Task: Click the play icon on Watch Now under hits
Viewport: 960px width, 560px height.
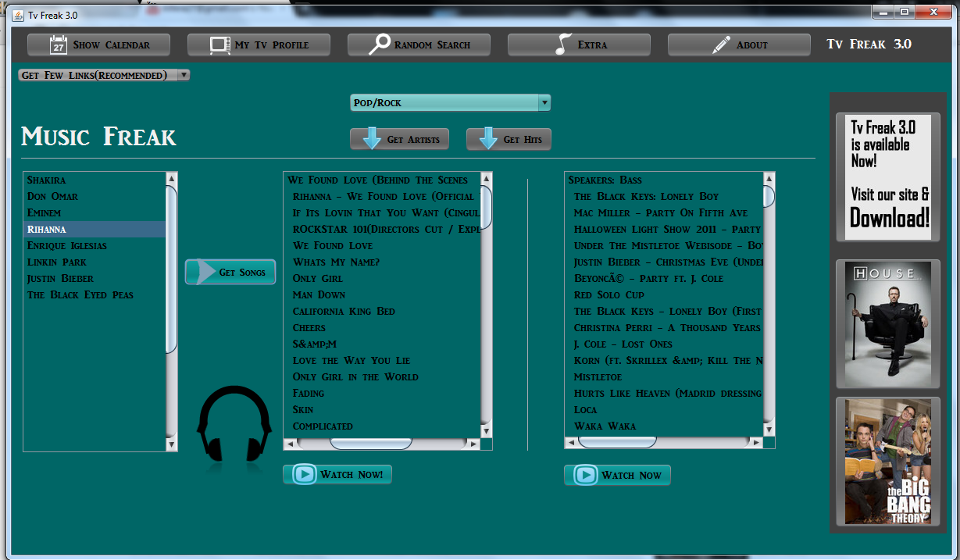Action: click(585, 474)
